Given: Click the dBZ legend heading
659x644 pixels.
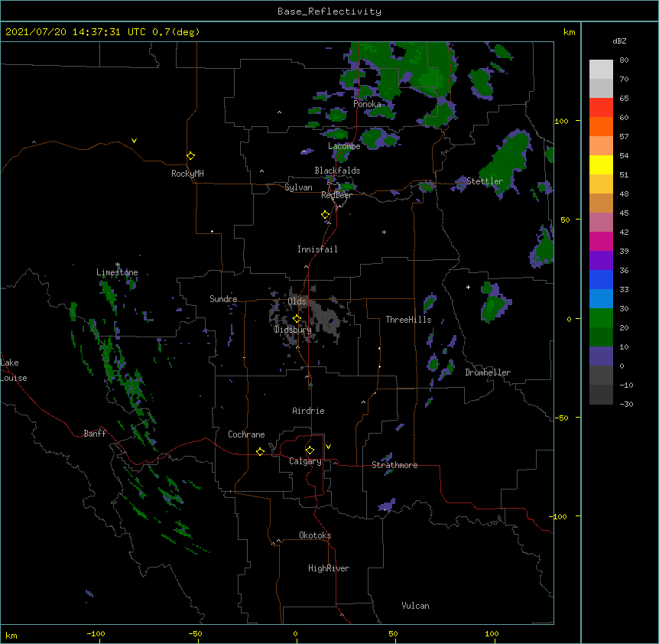Looking at the screenshot, I should tap(619, 41).
